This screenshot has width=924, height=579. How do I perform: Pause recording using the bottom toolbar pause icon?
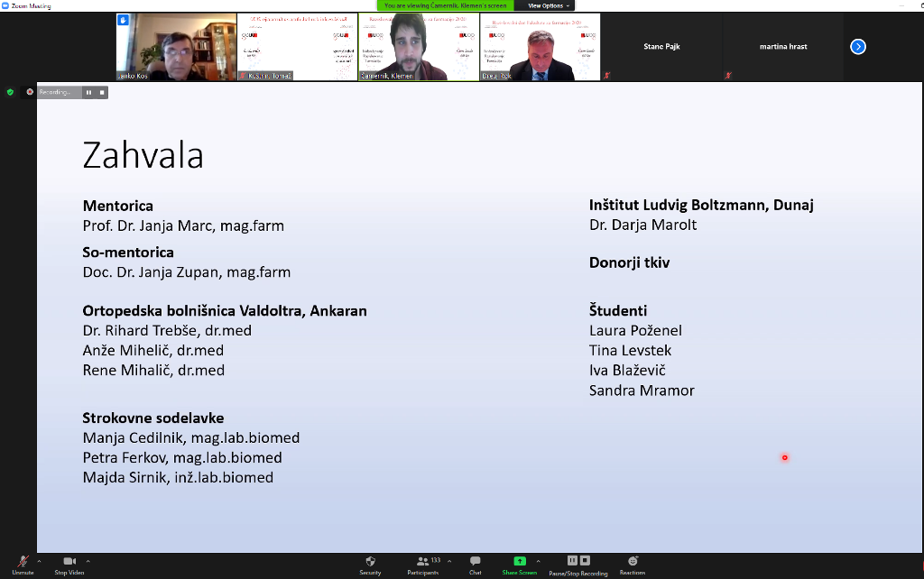(x=572, y=560)
